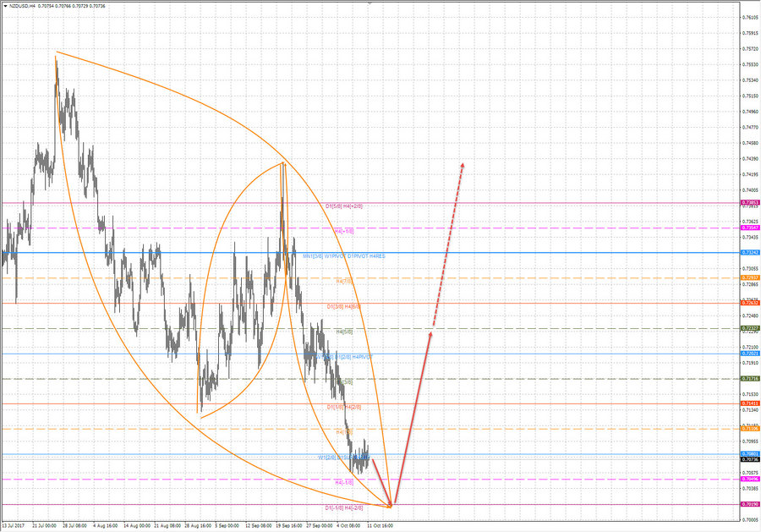Click the 0.70005 value on price axis
This screenshot has width=761, height=532.
tap(750, 520)
